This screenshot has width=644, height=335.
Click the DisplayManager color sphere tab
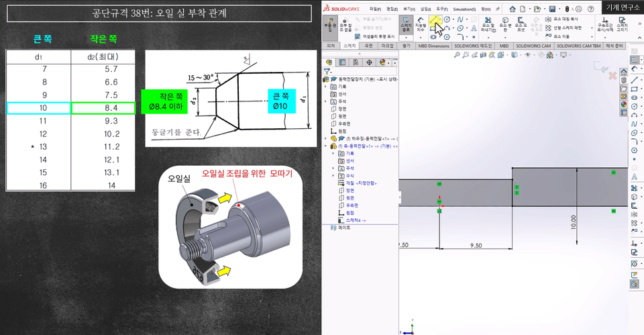383,62
